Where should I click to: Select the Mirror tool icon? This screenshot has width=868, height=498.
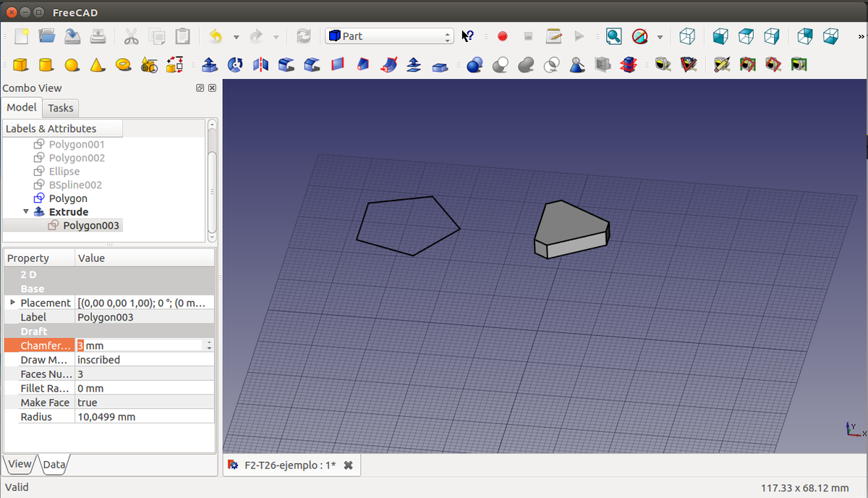[x=260, y=65]
